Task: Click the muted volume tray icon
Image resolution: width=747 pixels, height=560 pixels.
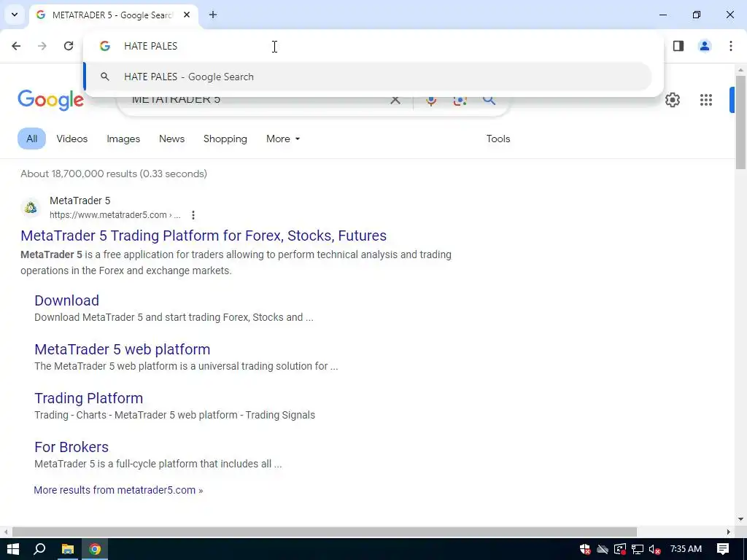Action: 654,550
